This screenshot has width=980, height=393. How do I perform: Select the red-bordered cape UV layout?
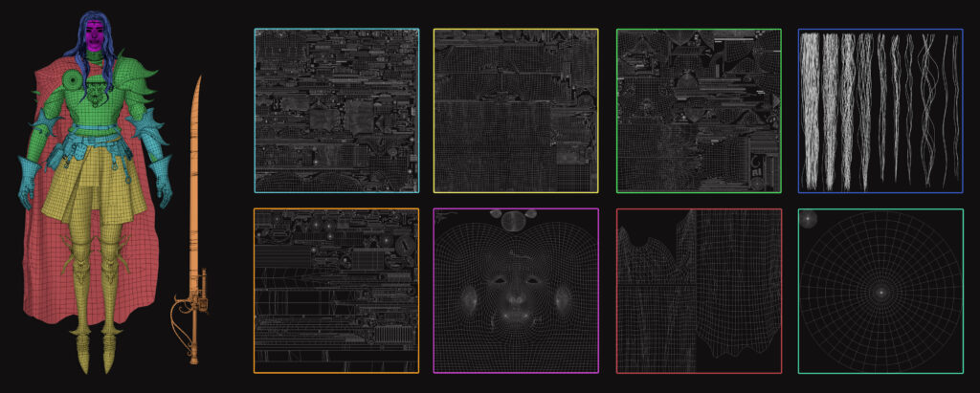pos(699,291)
